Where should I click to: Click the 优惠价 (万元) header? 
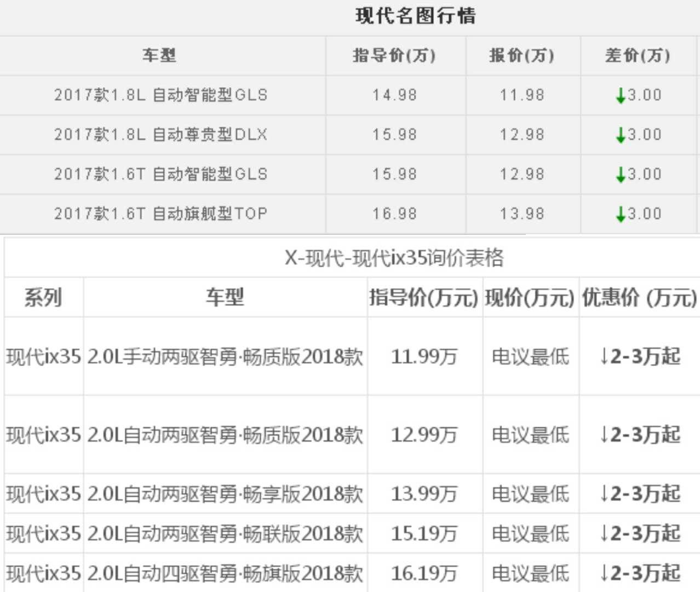pos(639,297)
